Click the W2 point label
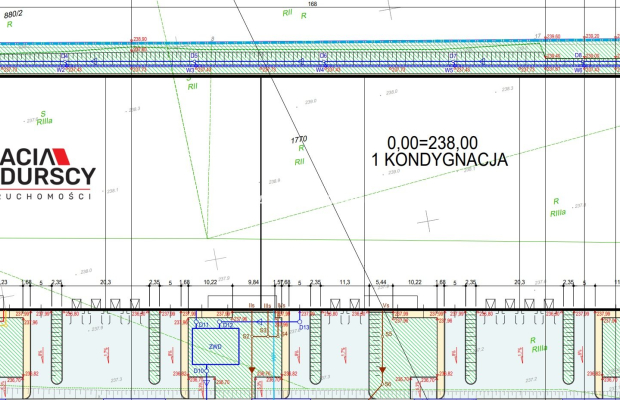 tap(60, 70)
